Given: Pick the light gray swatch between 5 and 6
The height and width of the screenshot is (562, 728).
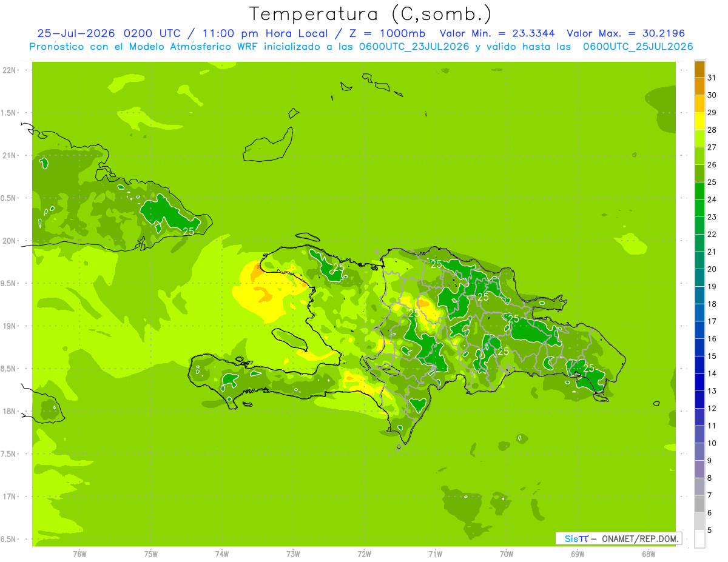Looking at the screenshot, I should click(699, 521).
